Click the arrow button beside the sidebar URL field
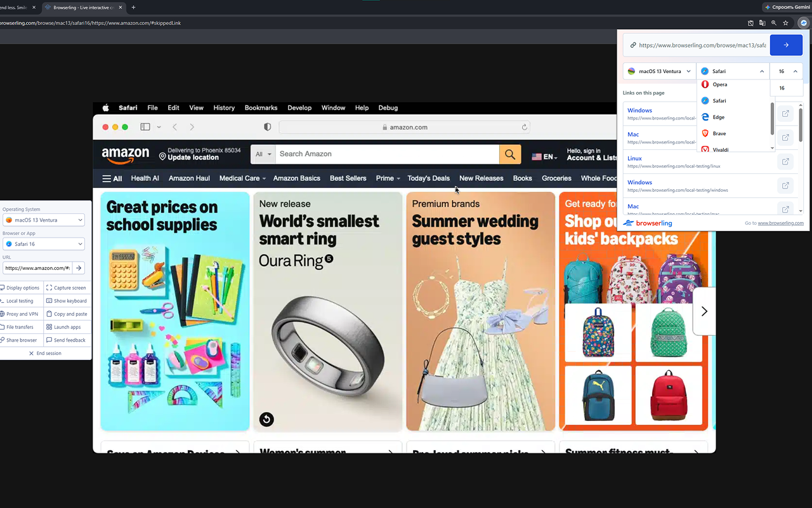 (x=79, y=268)
